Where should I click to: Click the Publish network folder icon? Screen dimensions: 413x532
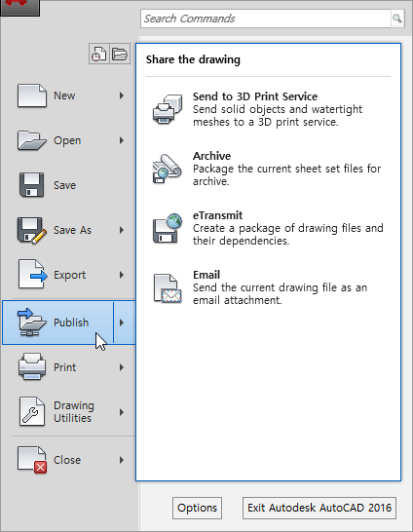point(31,322)
